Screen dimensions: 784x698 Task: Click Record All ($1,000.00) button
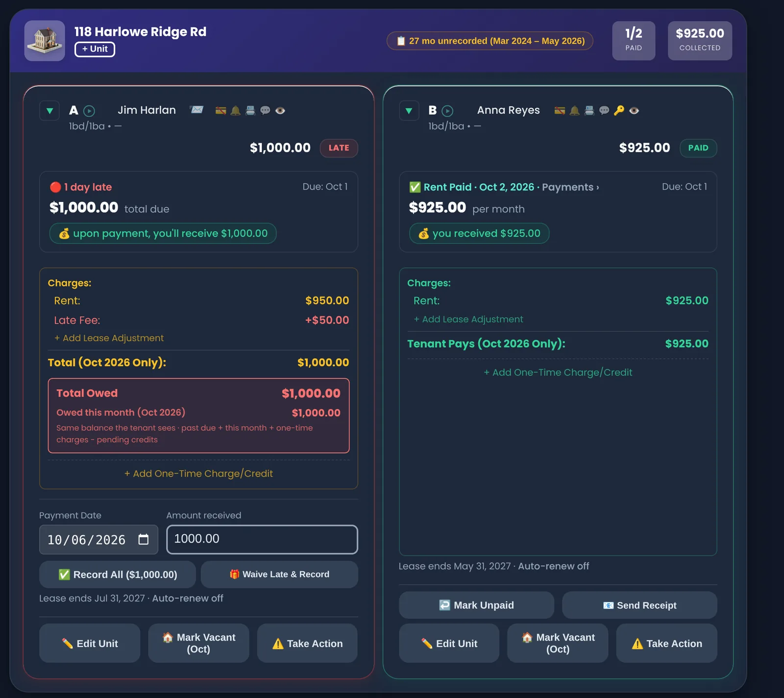118,574
